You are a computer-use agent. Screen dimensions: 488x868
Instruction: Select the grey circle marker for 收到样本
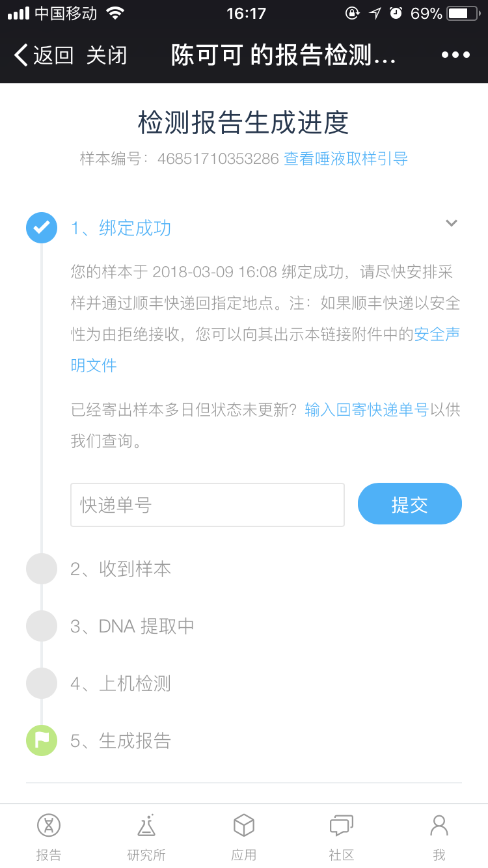coord(42,569)
